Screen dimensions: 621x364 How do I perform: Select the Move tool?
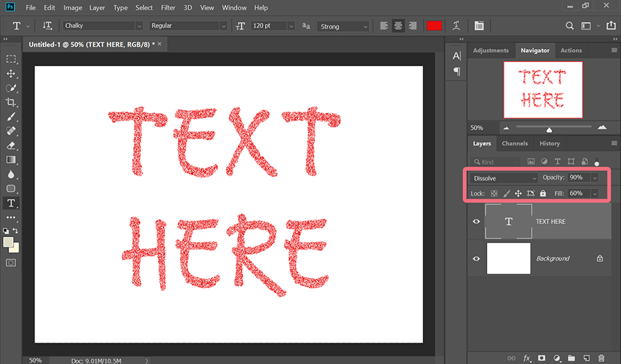(x=11, y=74)
